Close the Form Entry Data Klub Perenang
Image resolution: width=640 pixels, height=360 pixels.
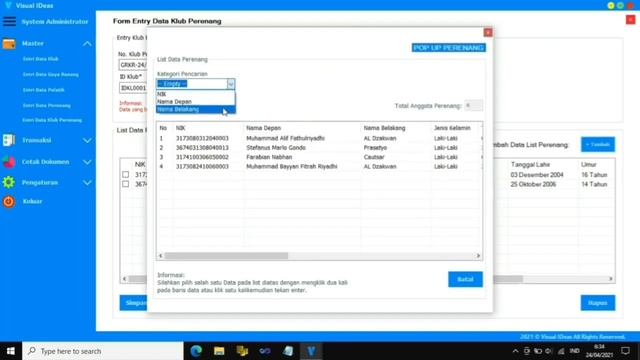tap(631, 20)
